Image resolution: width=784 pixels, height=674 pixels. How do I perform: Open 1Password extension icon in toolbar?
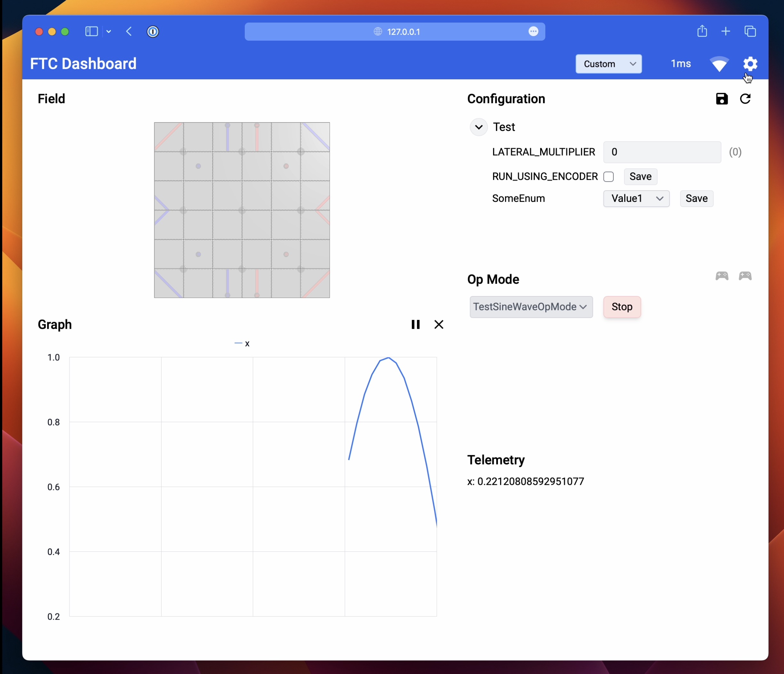coord(153,31)
